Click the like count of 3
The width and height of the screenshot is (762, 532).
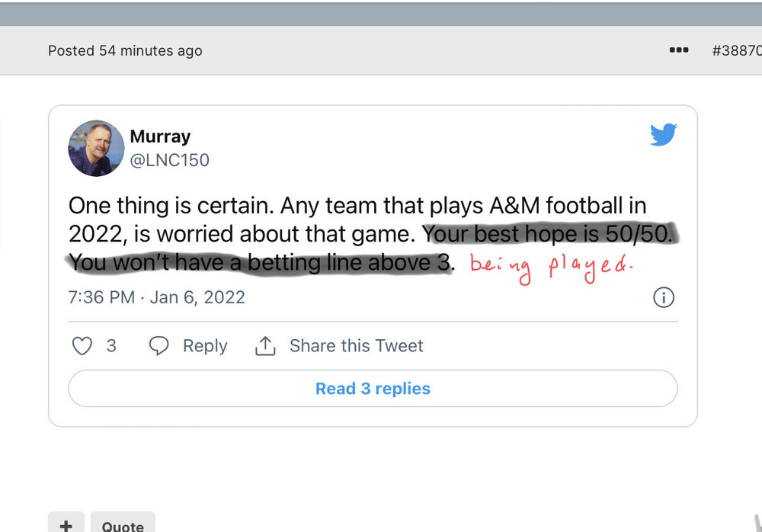(111, 346)
